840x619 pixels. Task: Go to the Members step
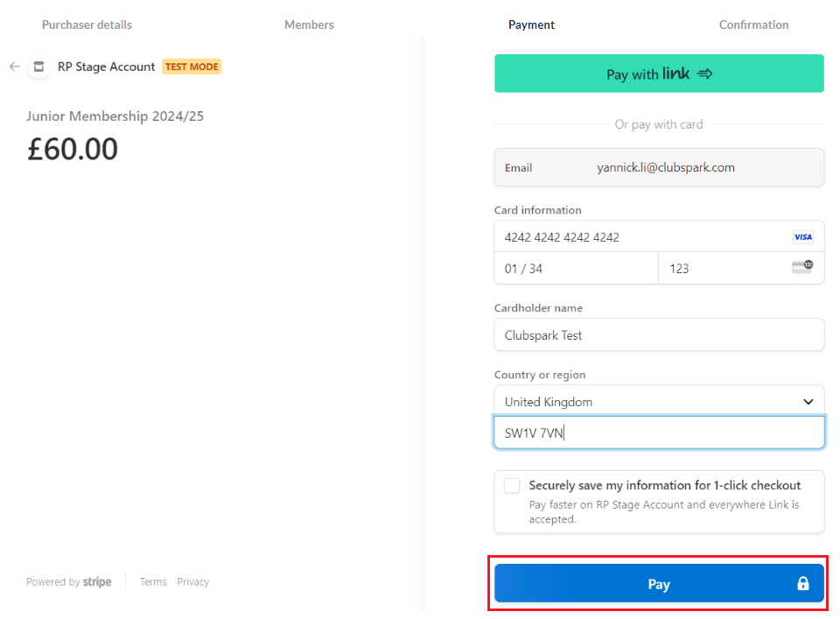point(309,25)
